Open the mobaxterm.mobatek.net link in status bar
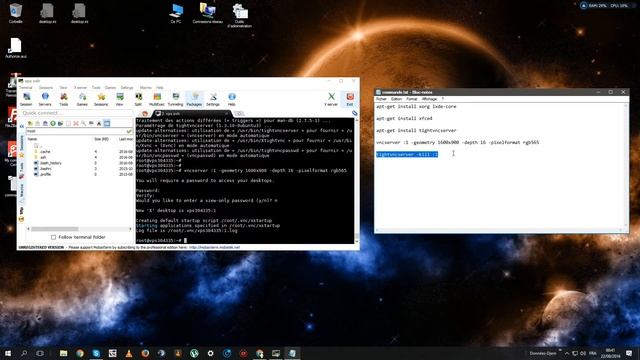This screenshot has width=640, height=360. point(214,247)
